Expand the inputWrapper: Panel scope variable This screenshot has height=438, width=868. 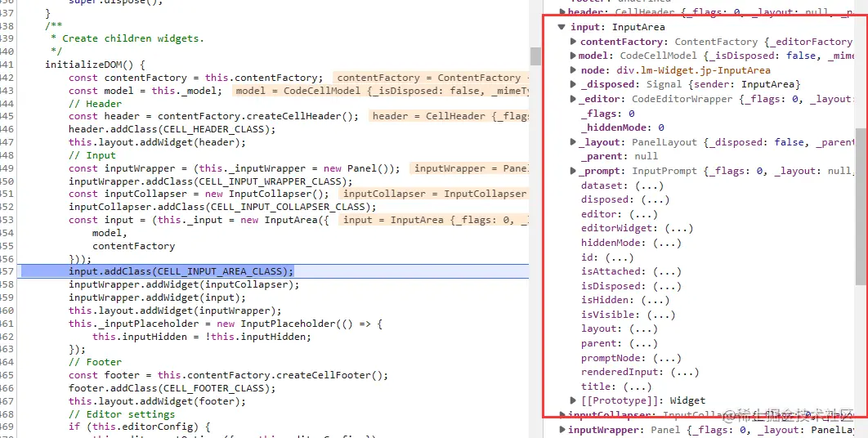click(x=562, y=430)
